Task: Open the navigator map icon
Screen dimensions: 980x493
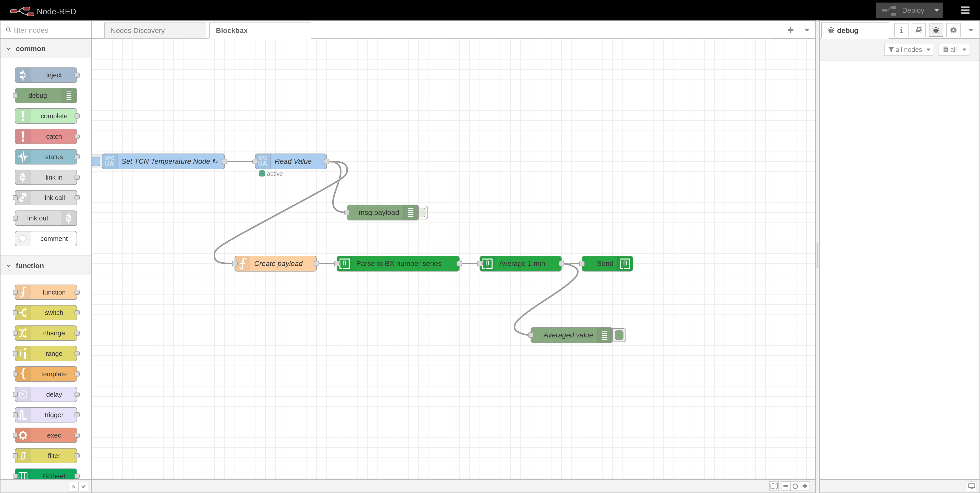Action: [774, 486]
